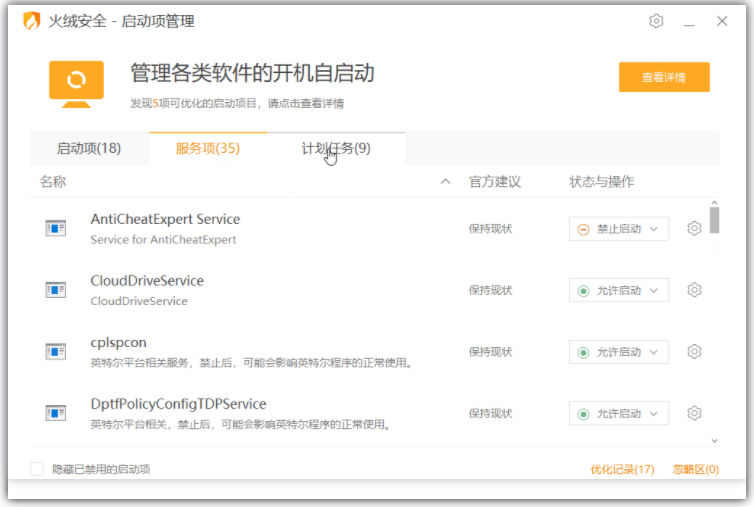Open settings gear for CloudDriveService
This screenshot has height=507, width=754.
694,290
